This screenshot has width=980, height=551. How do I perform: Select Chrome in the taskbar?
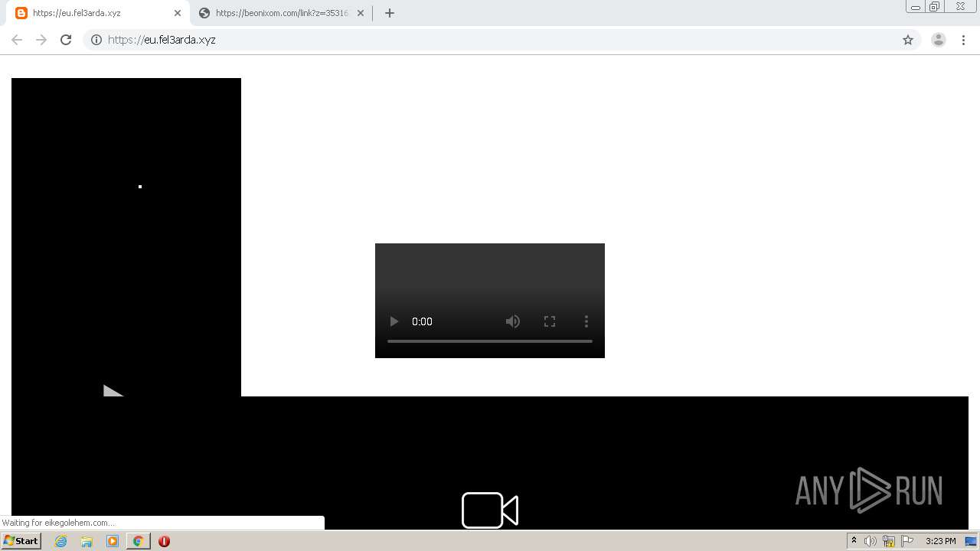[x=139, y=541]
